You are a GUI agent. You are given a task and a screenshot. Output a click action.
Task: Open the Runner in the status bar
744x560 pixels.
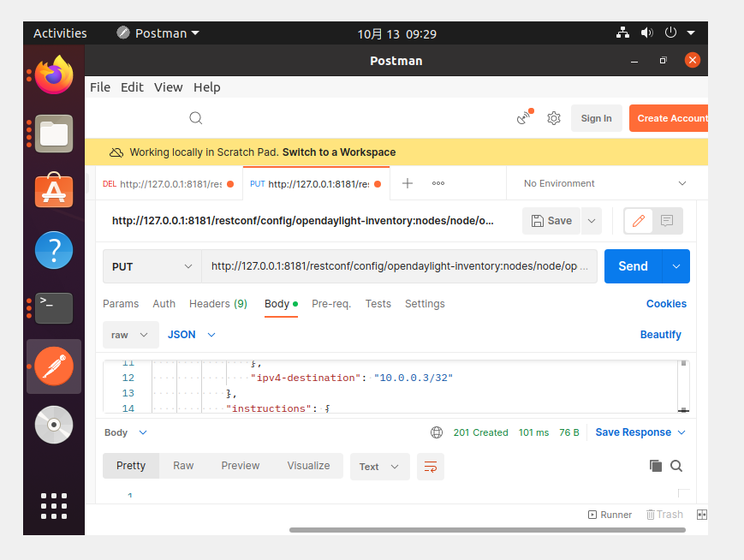coord(610,515)
